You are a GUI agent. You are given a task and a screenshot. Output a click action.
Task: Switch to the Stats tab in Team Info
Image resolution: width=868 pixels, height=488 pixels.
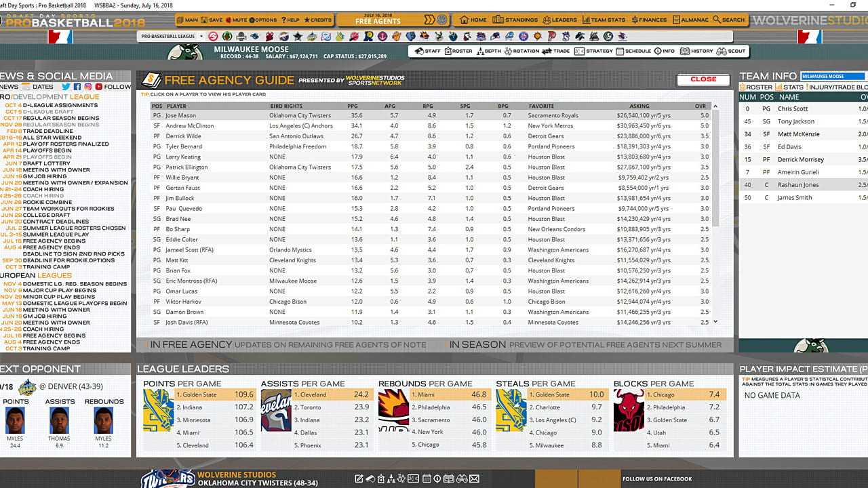tap(790, 87)
